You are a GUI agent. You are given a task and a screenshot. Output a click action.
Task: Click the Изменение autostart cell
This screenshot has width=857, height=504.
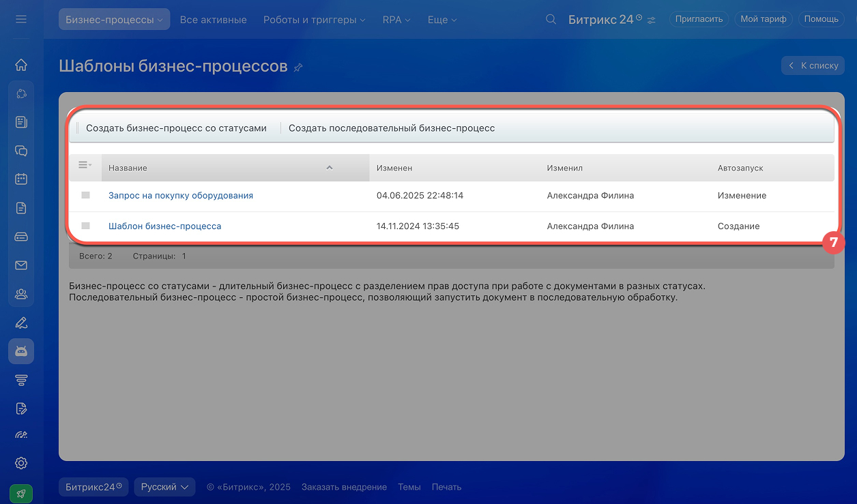pyautogui.click(x=742, y=195)
